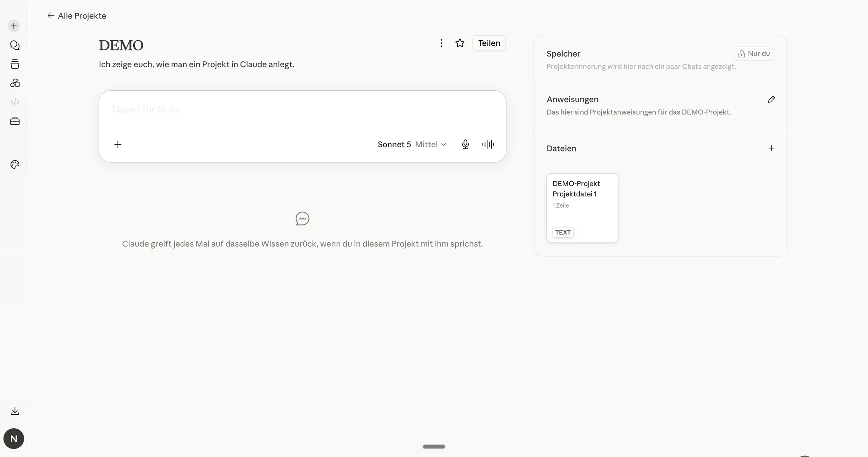Focus the 'Tippe / für Skills' message field
This screenshot has width=868, height=457.
302,109
